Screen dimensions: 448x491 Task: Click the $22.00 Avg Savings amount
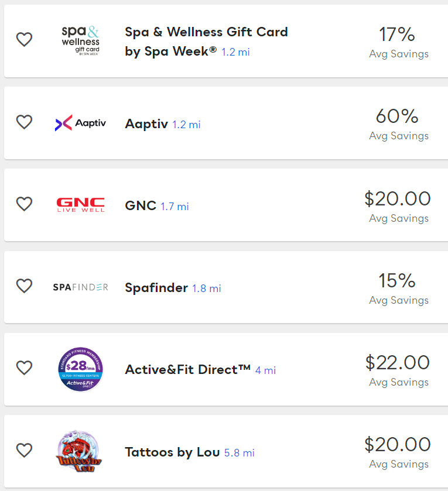click(398, 363)
